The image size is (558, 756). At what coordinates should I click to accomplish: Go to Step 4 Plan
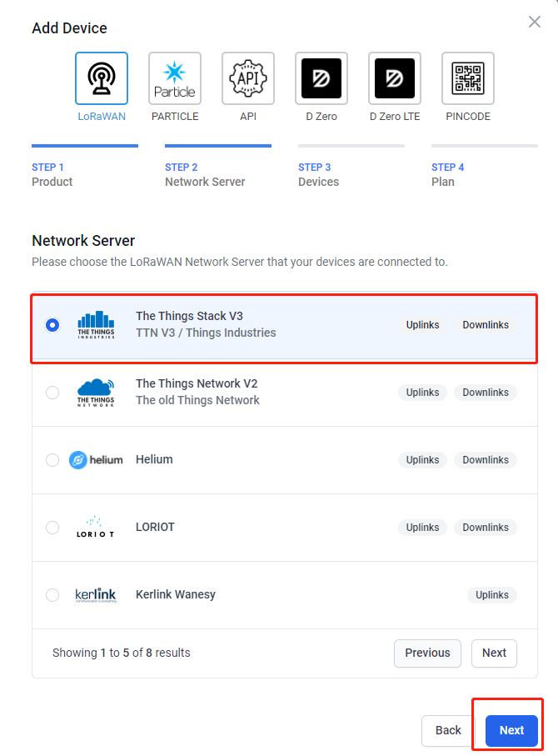click(484, 168)
